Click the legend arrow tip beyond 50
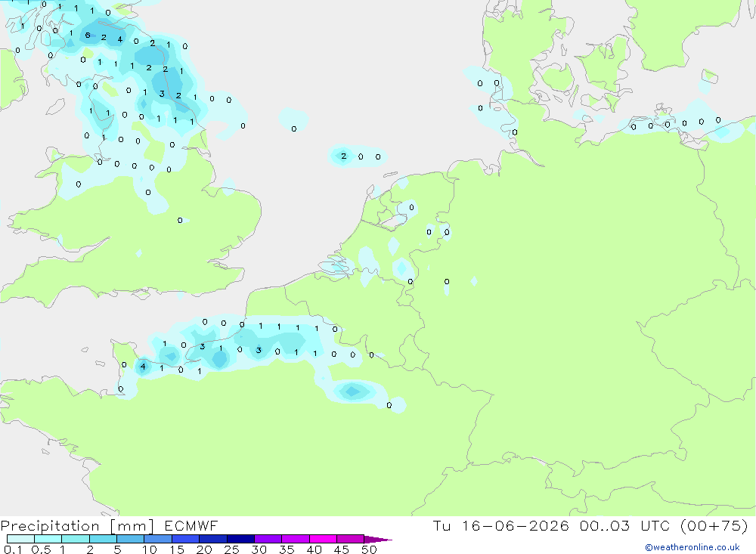 tap(379, 540)
